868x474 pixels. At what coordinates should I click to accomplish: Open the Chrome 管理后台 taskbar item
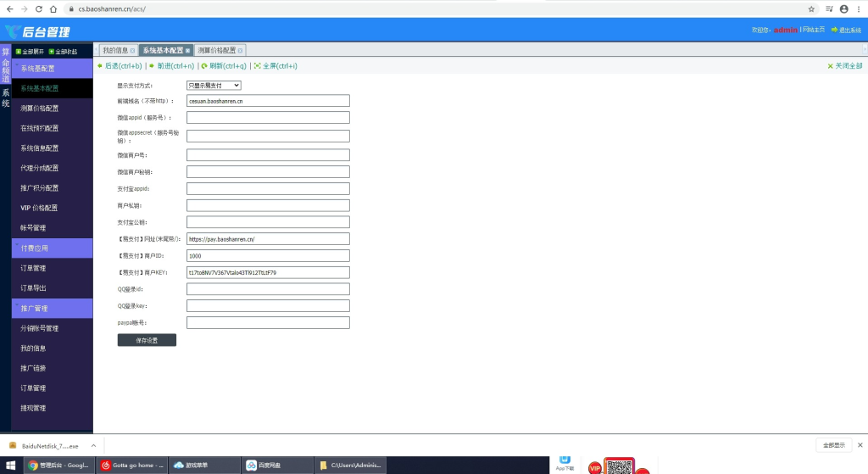click(58, 466)
